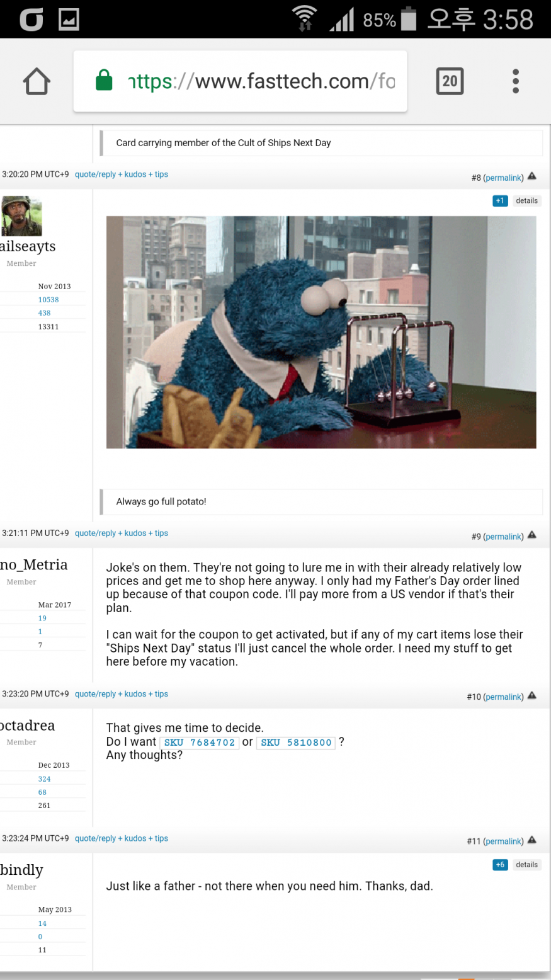Quote/reply to the 3:21:11 PM post
This screenshot has width=551, height=980.
(x=95, y=533)
